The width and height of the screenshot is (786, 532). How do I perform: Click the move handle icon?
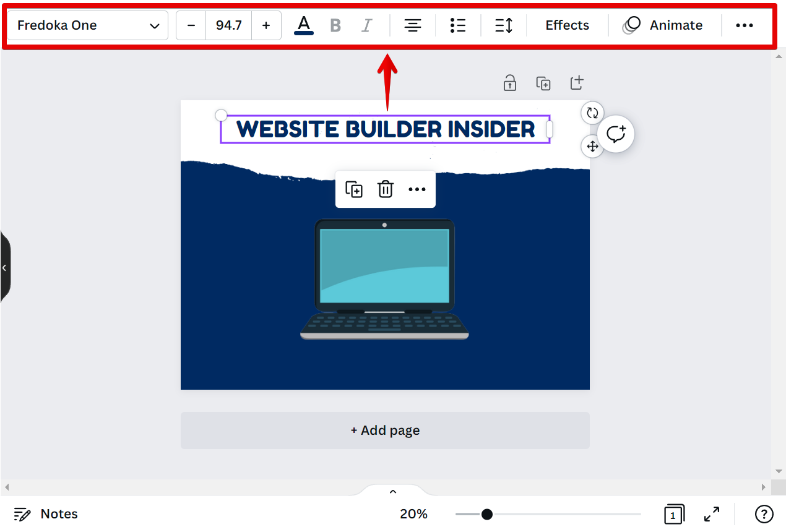click(x=592, y=147)
